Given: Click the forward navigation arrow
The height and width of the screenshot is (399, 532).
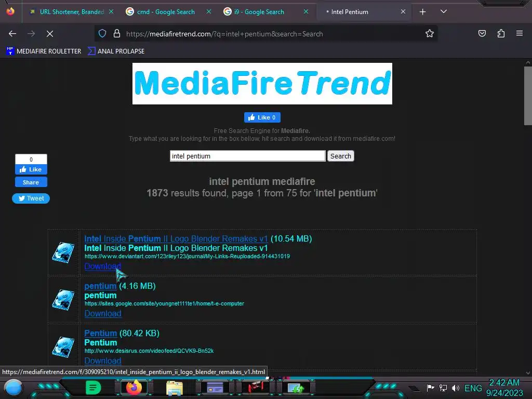Looking at the screenshot, I should [x=31, y=34].
